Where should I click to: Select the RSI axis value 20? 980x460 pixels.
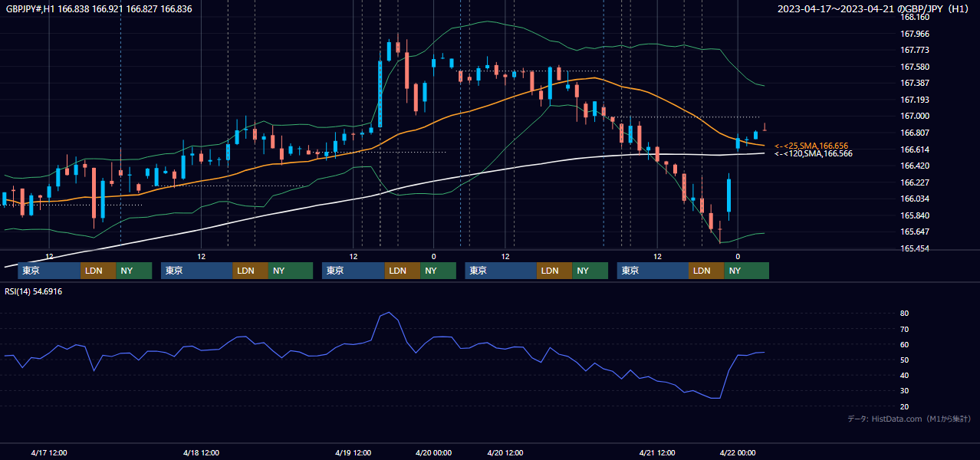(x=905, y=406)
